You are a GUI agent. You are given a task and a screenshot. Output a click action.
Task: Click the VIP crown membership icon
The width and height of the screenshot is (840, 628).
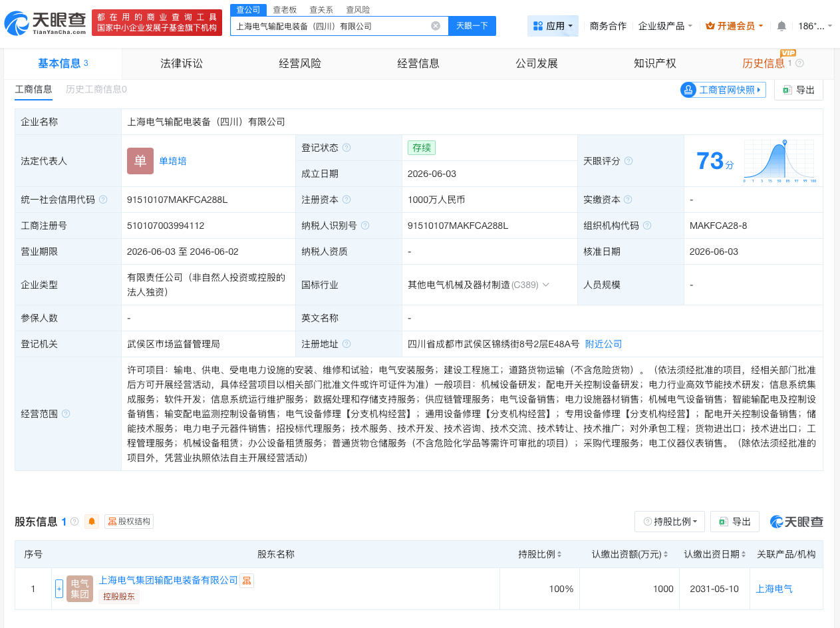pos(710,26)
